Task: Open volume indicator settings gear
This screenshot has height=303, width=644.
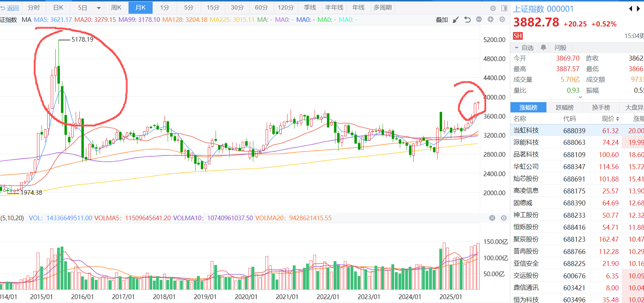Action: (504, 218)
